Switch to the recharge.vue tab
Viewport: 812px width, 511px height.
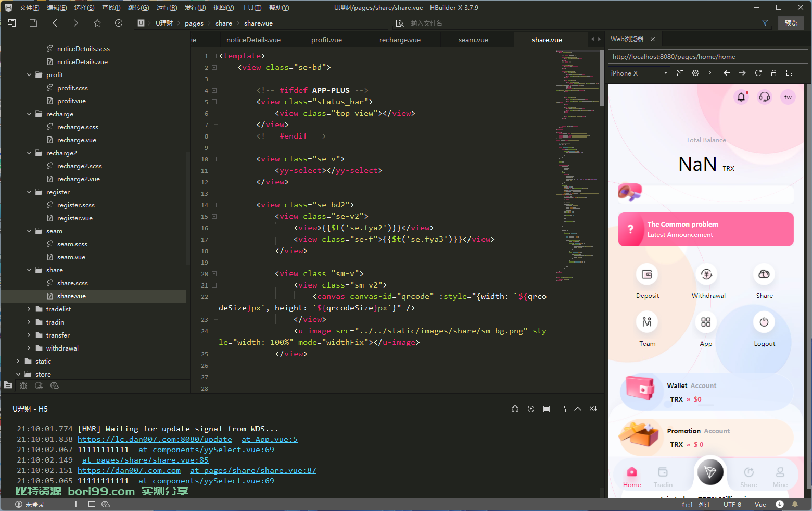pos(400,40)
